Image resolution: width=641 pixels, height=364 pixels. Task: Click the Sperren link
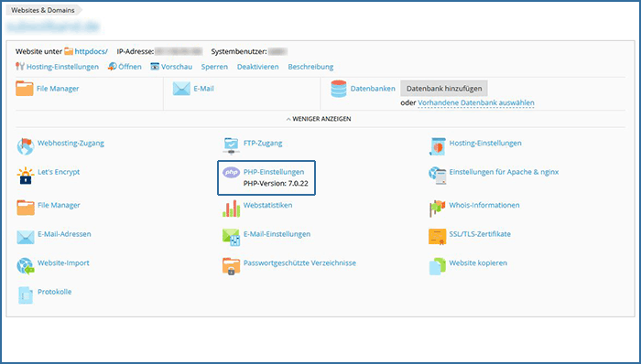214,67
